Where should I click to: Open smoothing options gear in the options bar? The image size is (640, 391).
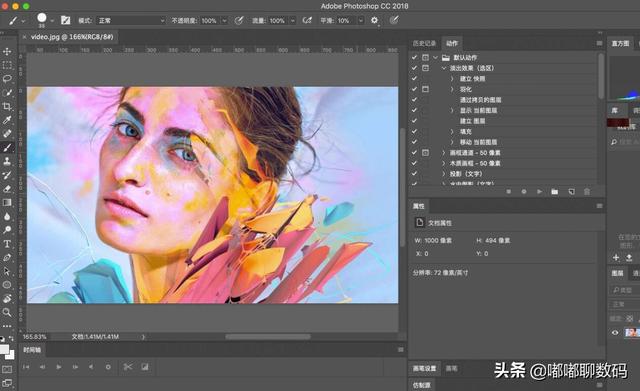click(x=374, y=20)
